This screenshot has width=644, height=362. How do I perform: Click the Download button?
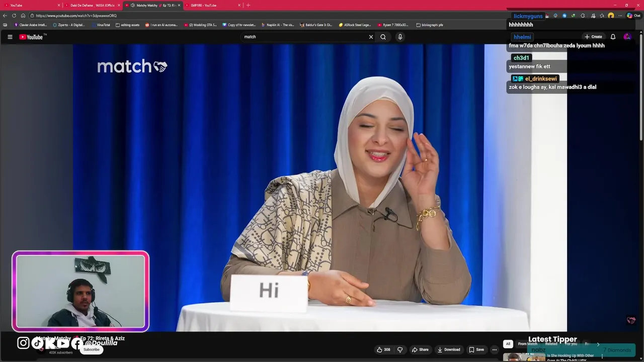[x=449, y=349]
